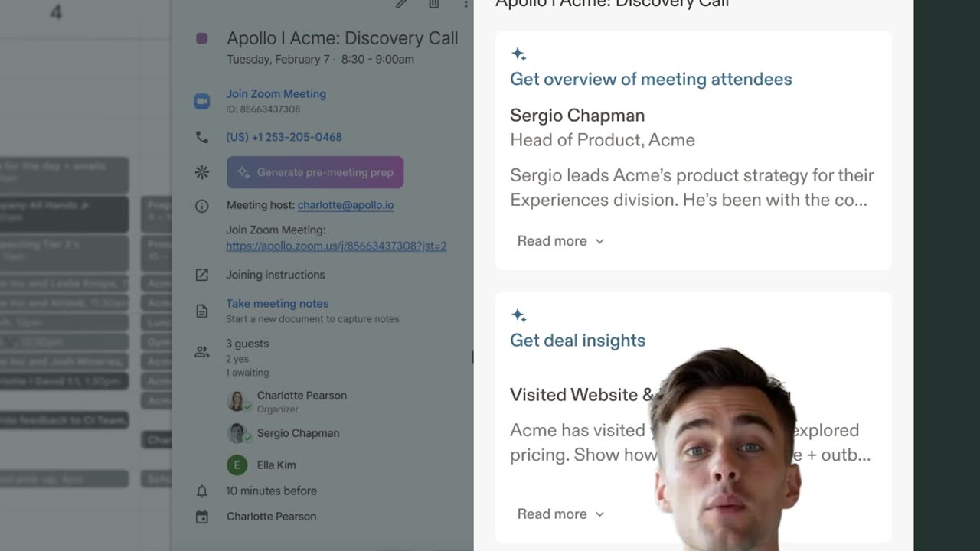
Task: Click the 3 guests label
Action: pos(247,344)
